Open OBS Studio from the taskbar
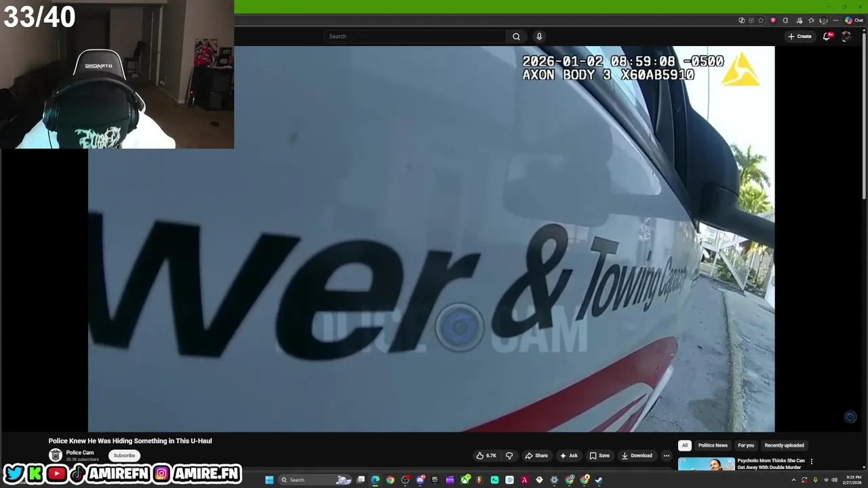 click(406, 480)
